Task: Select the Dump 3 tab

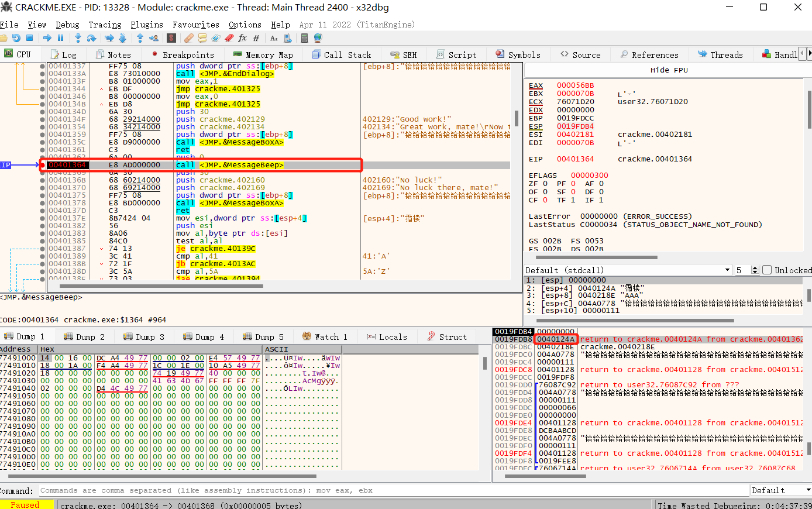Action: pyautogui.click(x=144, y=336)
